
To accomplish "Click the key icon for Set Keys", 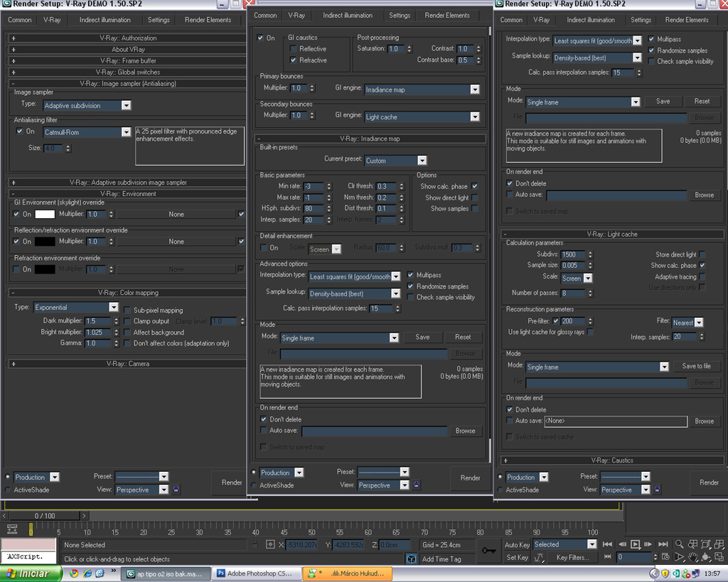I will [x=489, y=551].
